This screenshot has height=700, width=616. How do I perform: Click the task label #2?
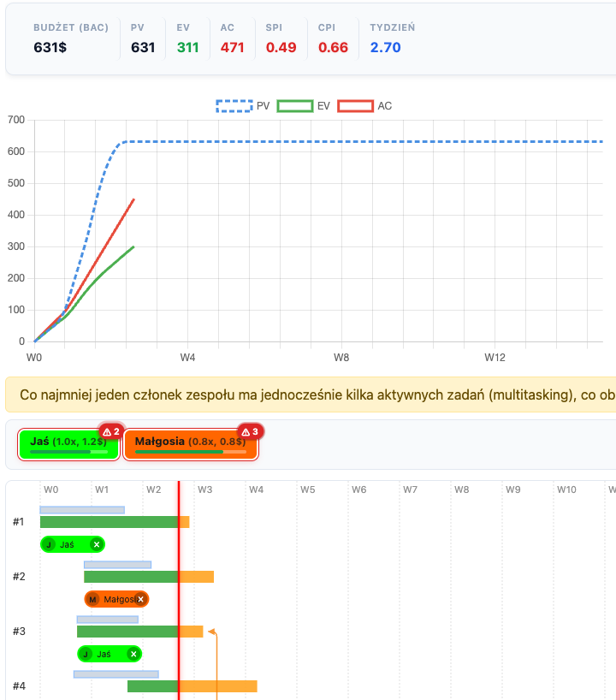[19, 577]
